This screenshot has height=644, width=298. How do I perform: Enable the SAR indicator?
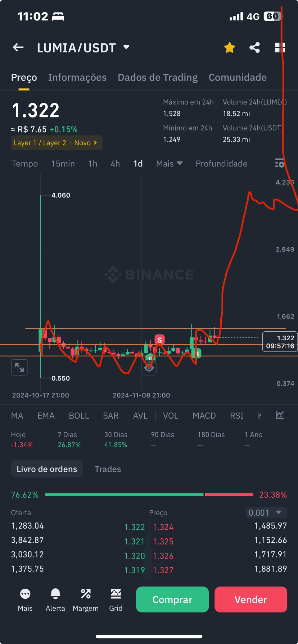111,415
